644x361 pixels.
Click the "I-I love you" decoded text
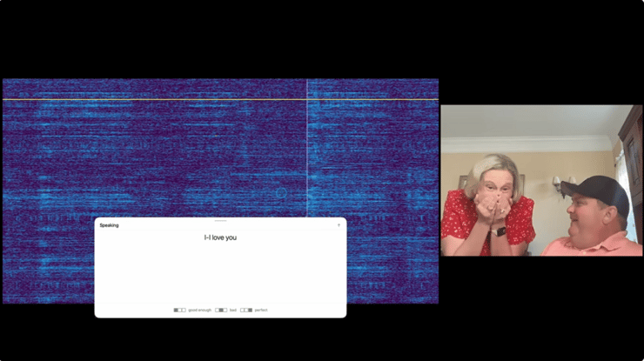(x=220, y=237)
